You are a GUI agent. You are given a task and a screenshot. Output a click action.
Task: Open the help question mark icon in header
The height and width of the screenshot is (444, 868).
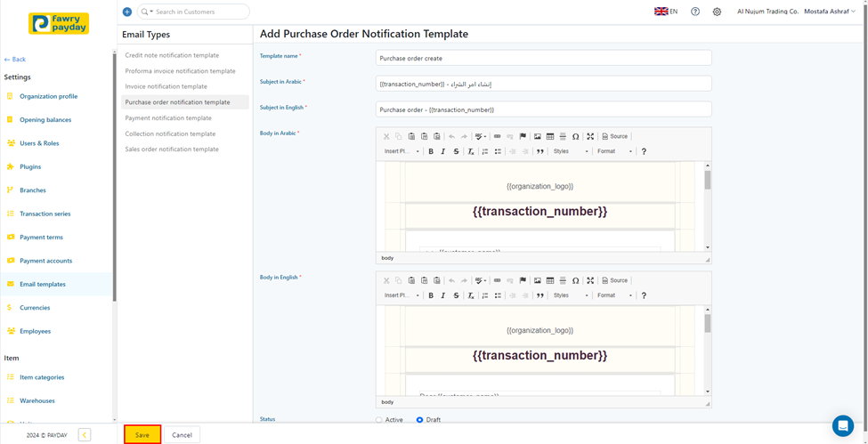pyautogui.click(x=695, y=12)
